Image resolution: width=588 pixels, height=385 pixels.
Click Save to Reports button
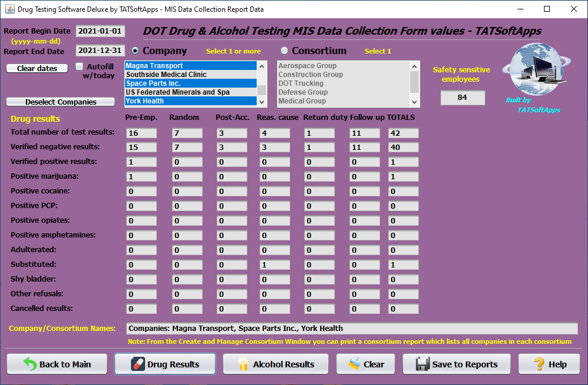coord(457,364)
